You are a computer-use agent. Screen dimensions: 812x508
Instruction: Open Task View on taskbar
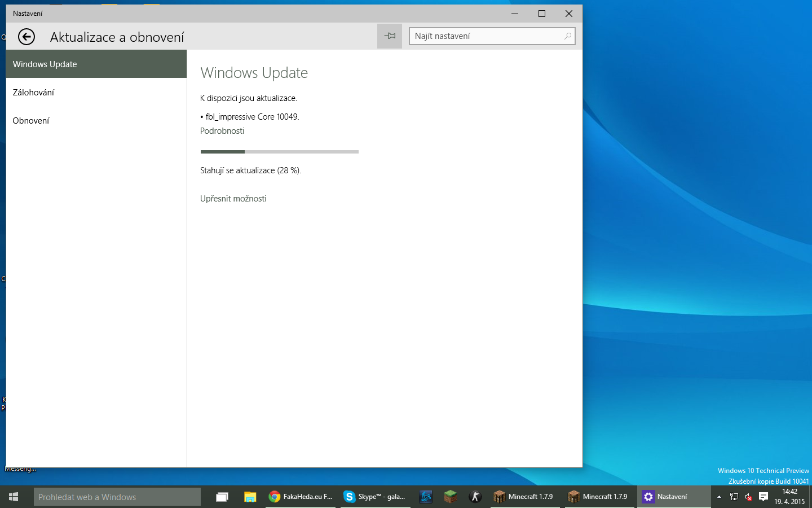(222, 497)
